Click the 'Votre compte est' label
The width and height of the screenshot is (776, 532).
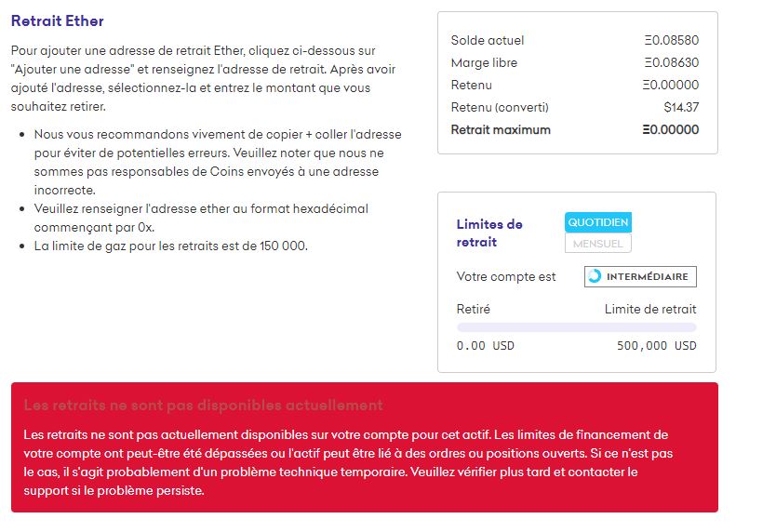click(506, 277)
